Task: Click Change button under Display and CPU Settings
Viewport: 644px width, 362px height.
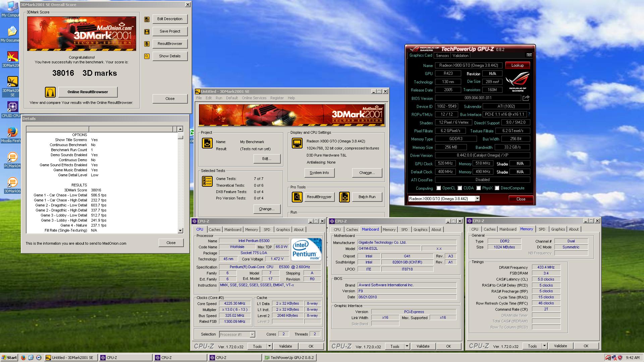Action: click(x=367, y=173)
